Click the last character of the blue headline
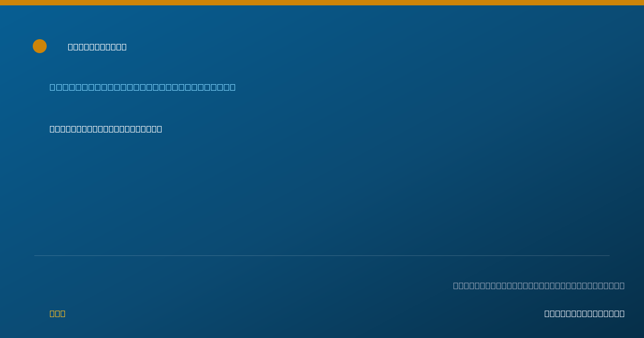This screenshot has width=644, height=338. click(232, 87)
